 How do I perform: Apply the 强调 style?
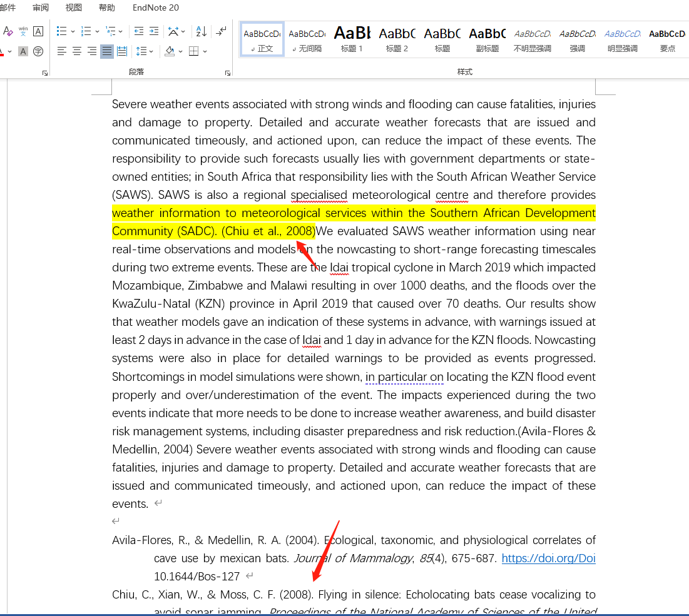click(x=578, y=39)
